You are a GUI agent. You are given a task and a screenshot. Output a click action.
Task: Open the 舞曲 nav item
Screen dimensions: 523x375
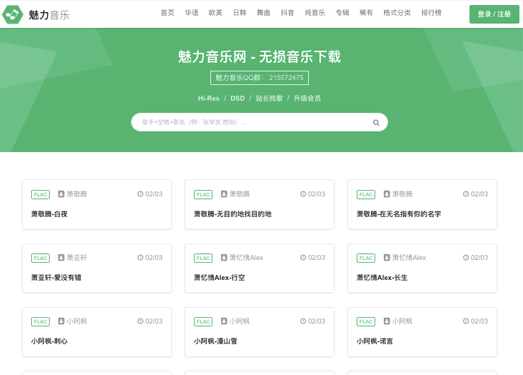[264, 13]
